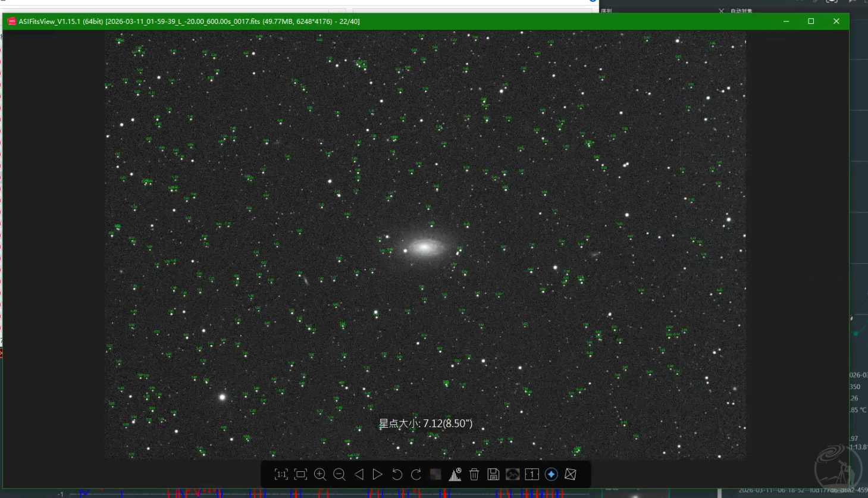Select the single-frame '1' view icon
Viewport: 868px width, 498px height.
click(x=532, y=474)
